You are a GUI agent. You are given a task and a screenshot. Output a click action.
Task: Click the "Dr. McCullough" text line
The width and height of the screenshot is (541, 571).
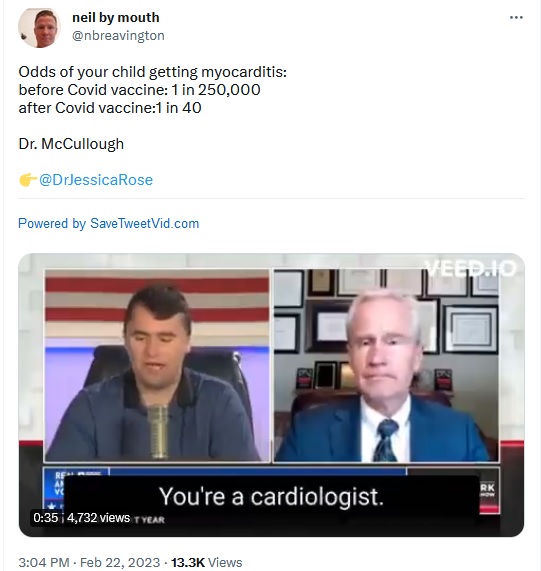[x=71, y=144]
